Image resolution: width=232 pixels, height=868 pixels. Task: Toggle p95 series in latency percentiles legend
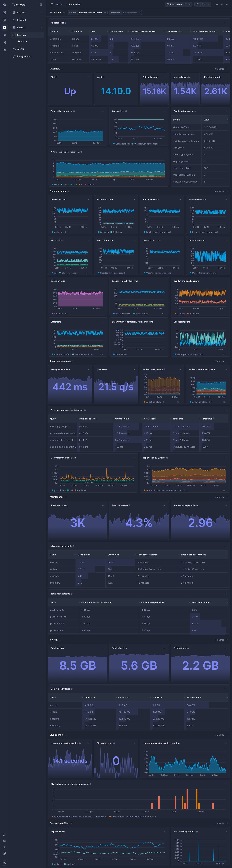(63, 490)
